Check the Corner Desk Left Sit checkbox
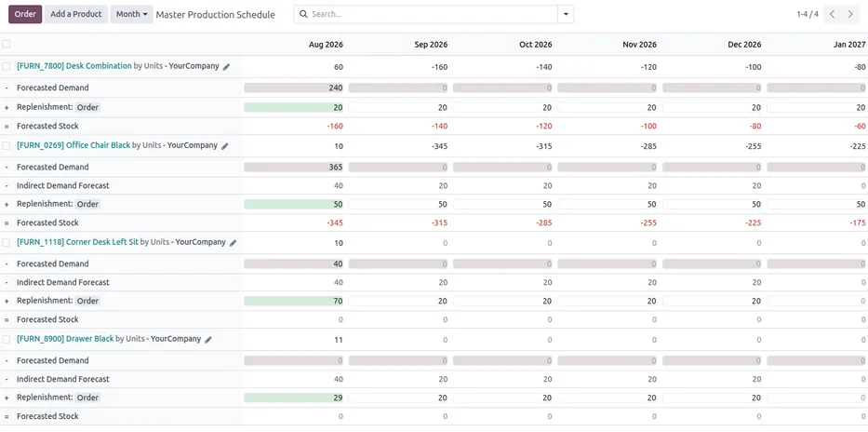Image resolution: width=868 pixels, height=432 pixels. click(x=7, y=243)
